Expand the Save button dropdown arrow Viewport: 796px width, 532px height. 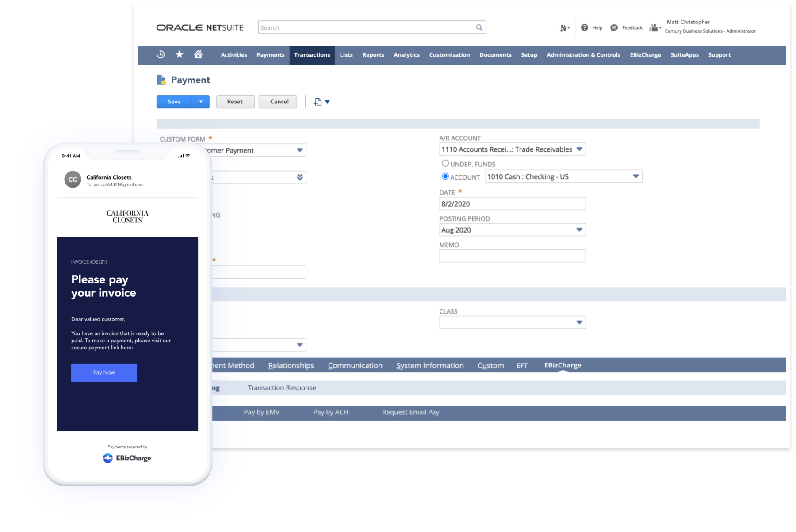pyautogui.click(x=202, y=101)
